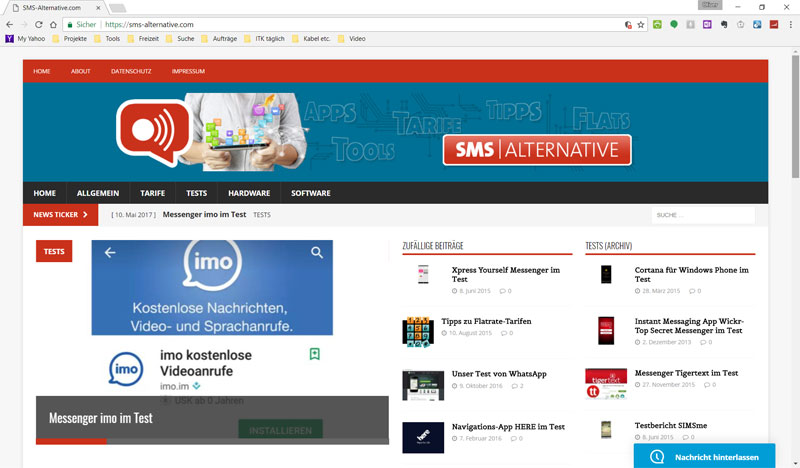Image resolution: width=800 pixels, height=468 pixels.
Task: Open Tipps zu Flatrate-Tarifen article
Action: (486, 321)
